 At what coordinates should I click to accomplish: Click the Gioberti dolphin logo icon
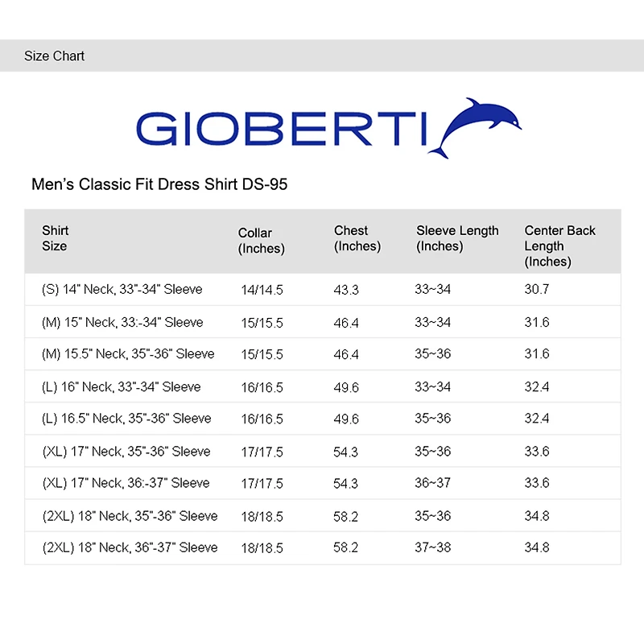pos(475,128)
